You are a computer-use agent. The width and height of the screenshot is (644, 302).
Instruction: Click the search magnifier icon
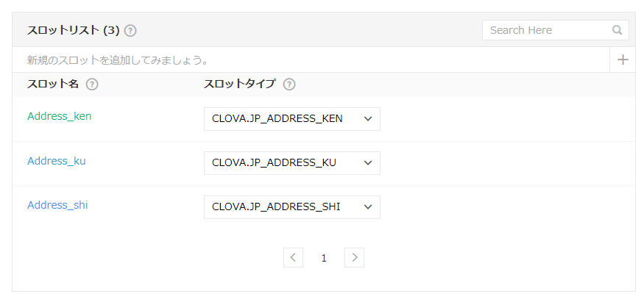[617, 30]
